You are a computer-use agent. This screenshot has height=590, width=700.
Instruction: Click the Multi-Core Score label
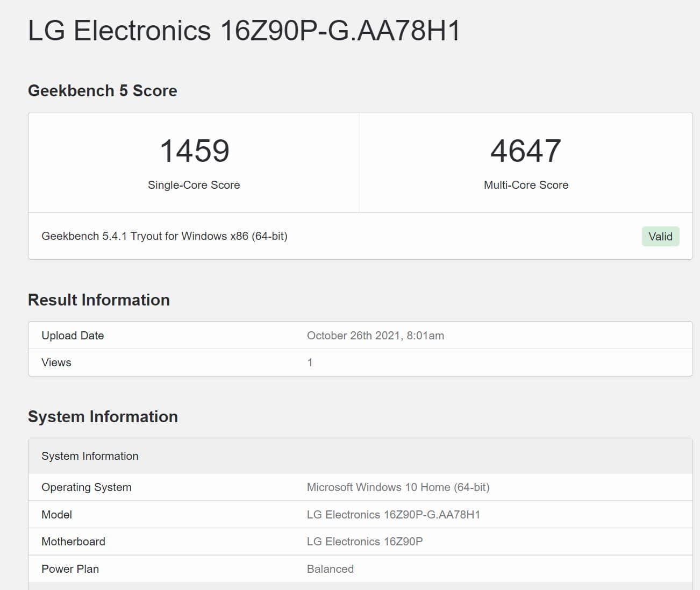click(x=526, y=185)
